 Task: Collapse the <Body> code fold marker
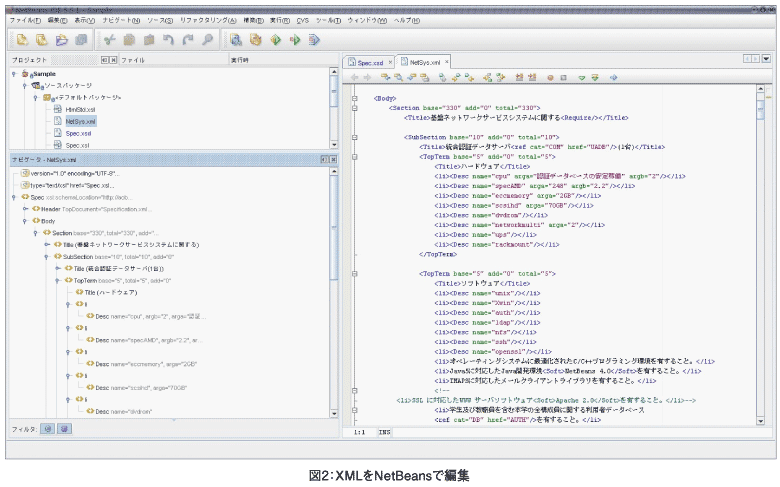pos(355,98)
